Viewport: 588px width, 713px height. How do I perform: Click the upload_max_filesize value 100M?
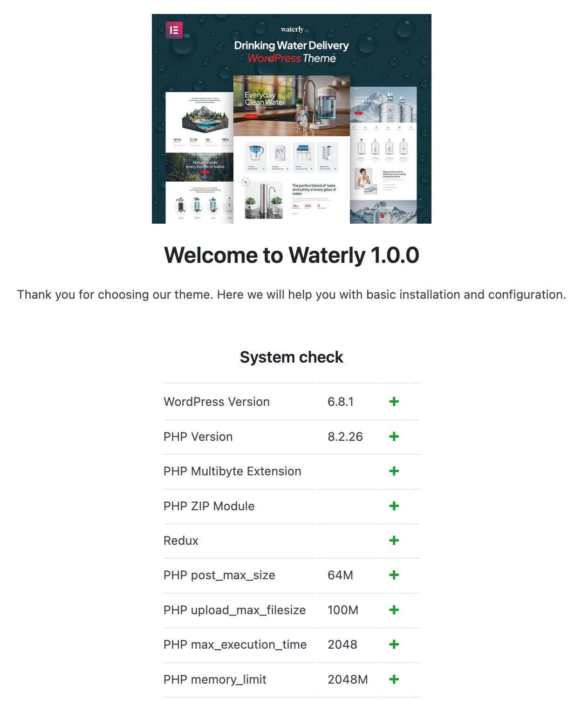(343, 610)
